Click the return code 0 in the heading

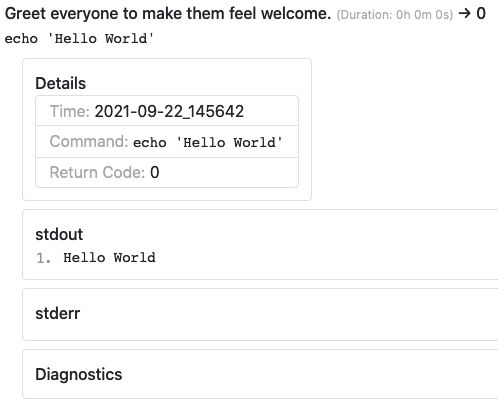tap(481, 14)
